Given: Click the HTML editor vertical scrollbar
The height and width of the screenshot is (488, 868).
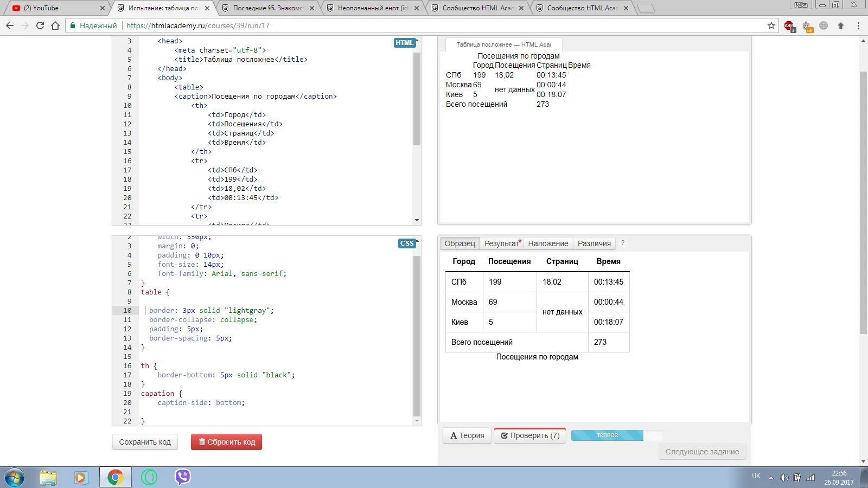Looking at the screenshot, I should [x=417, y=99].
